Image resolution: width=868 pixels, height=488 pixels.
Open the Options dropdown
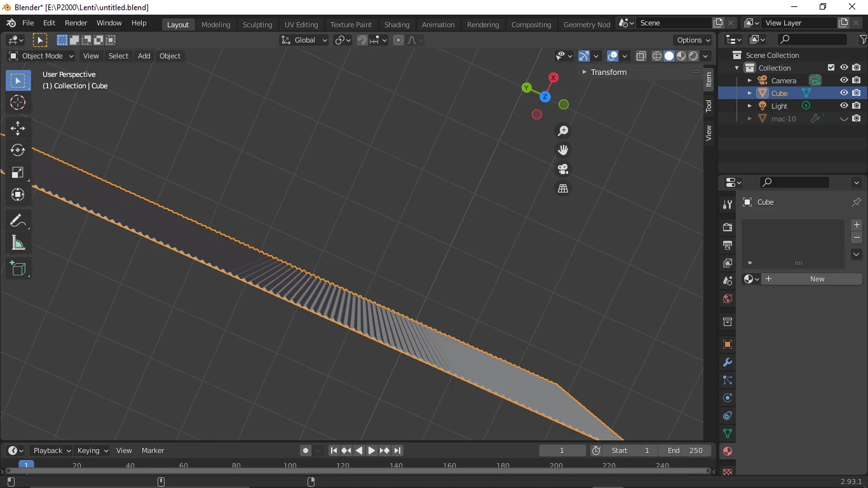coord(693,40)
